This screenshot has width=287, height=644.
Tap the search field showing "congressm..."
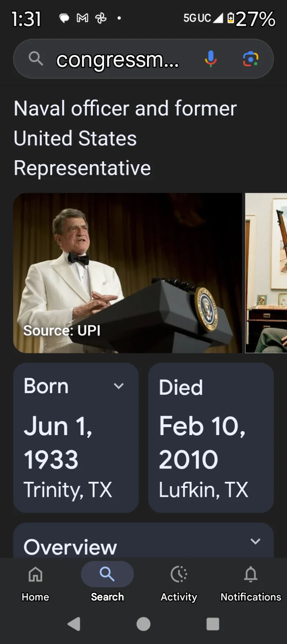(117, 60)
